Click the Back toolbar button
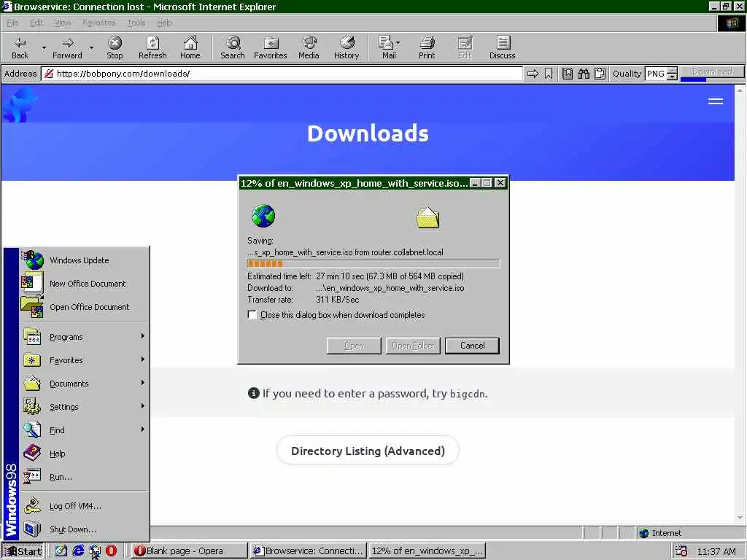The image size is (747, 560). (x=20, y=47)
